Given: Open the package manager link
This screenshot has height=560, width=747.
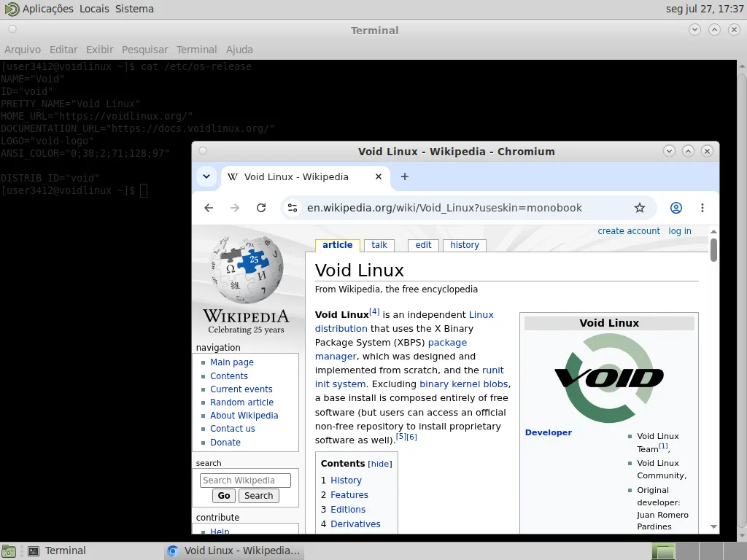Looking at the screenshot, I should coord(447,343).
